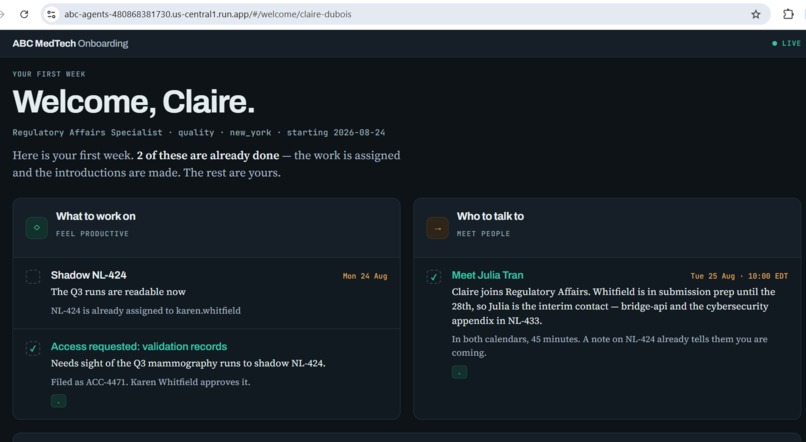Check the empty checkbox for Shadow NL-424
Screen dimensions: 806x442
(33, 277)
